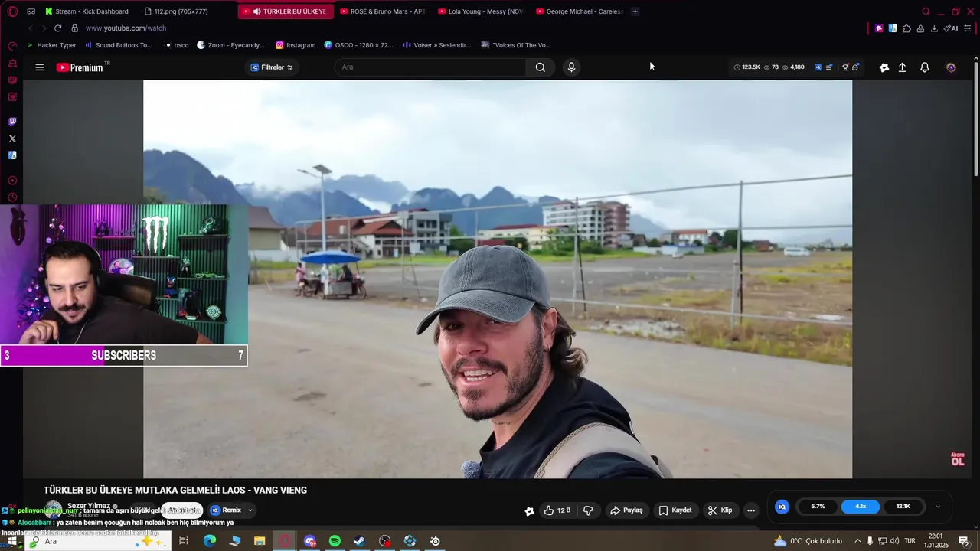The width and height of the screenshot is (980, 551).
Task: Create a clip with Klip
Action: [720, 510]
